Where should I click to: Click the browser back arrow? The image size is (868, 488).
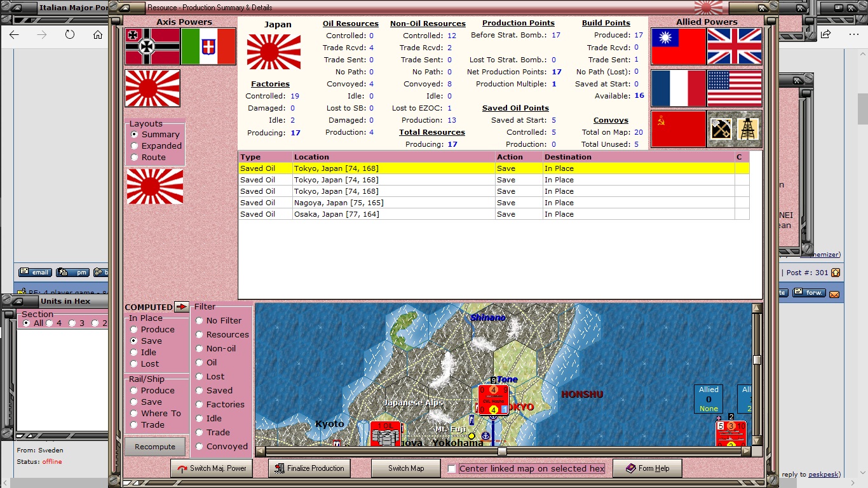pyautogui.click(x=14, y=34)
